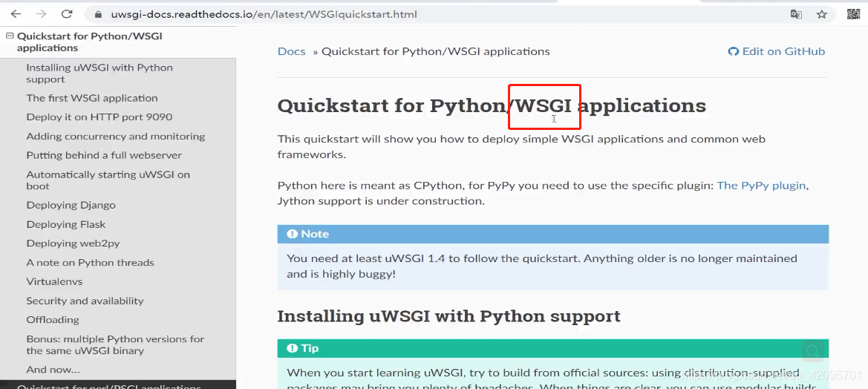The height and width of the screenshot is (389, 868).
Task: Click the sentence 'Jython support is under construction.'
Action: (x=381, y=201)
